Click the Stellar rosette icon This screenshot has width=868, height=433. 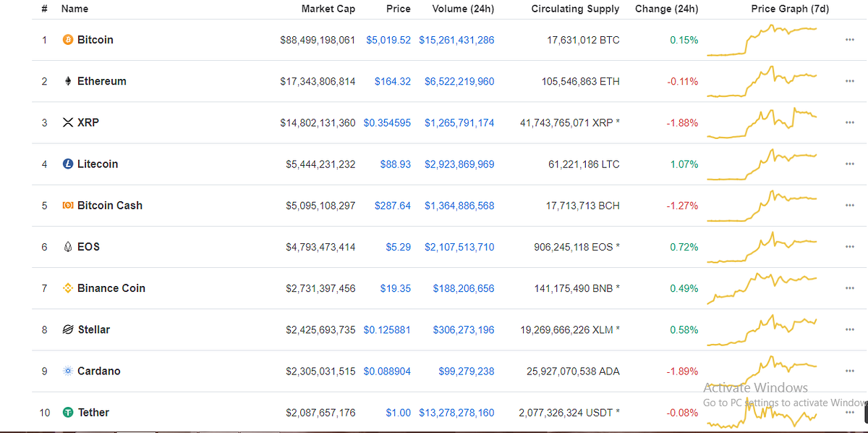[67, 329]
